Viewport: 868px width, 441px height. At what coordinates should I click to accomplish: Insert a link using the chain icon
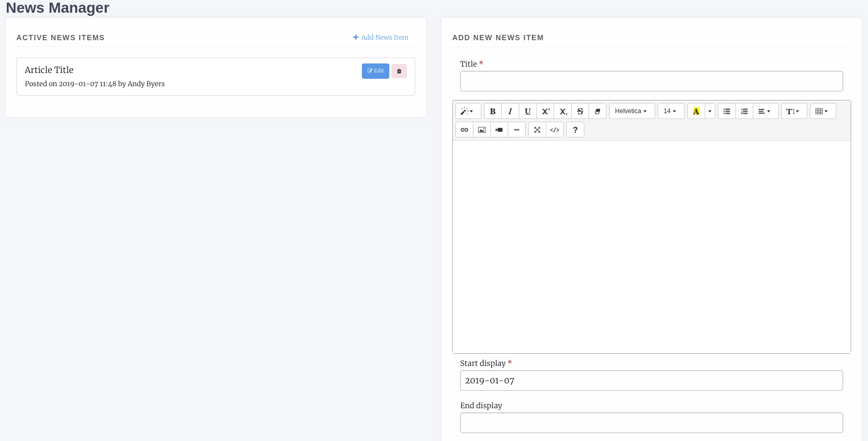tap(464, 130)
